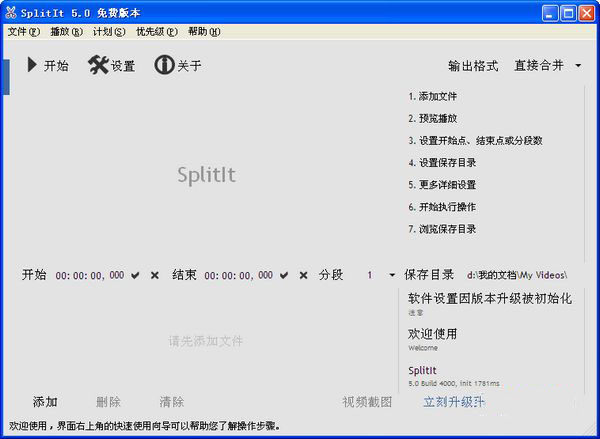
Task: Select guide step 1. 添加文件
Action: click(x=432, y=96)
